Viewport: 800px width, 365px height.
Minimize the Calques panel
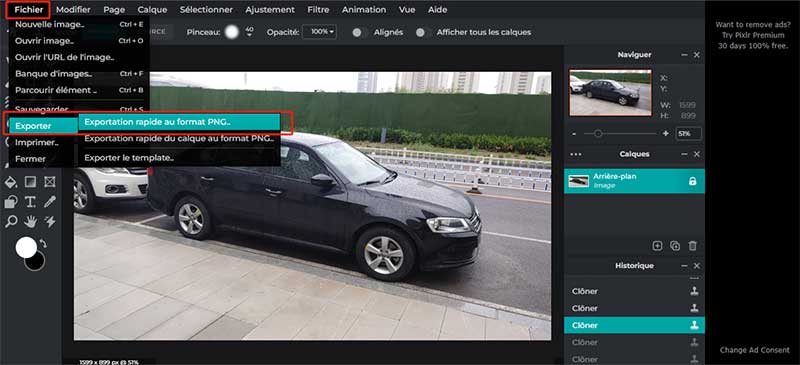[684, 154]
